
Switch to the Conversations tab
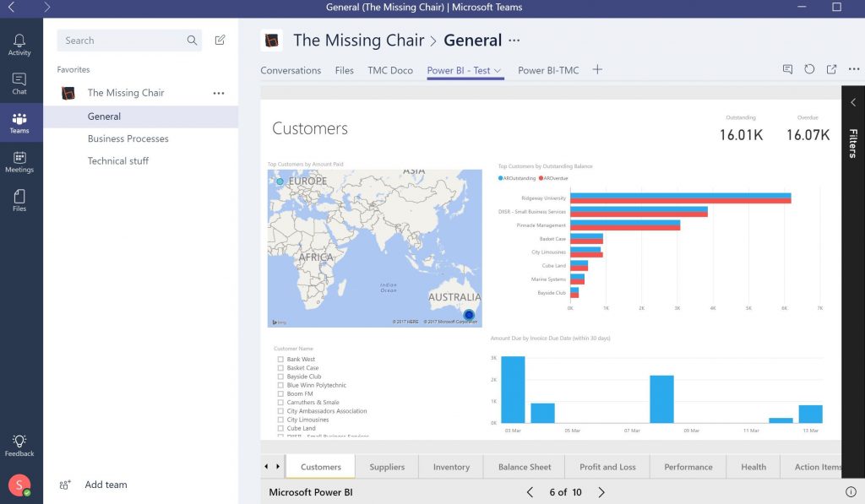[x=291, y=71]
